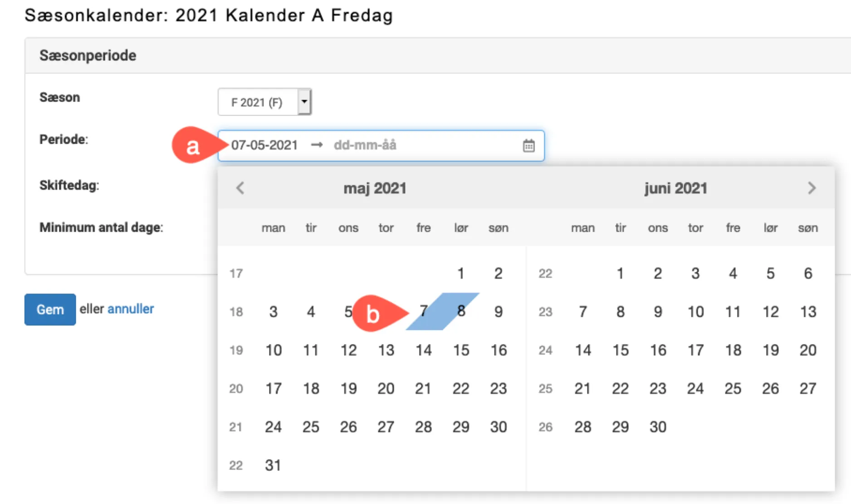The image size is (851, 504).
Task: Select 14 May 2021 in calendar
Action: pos(423,350)
